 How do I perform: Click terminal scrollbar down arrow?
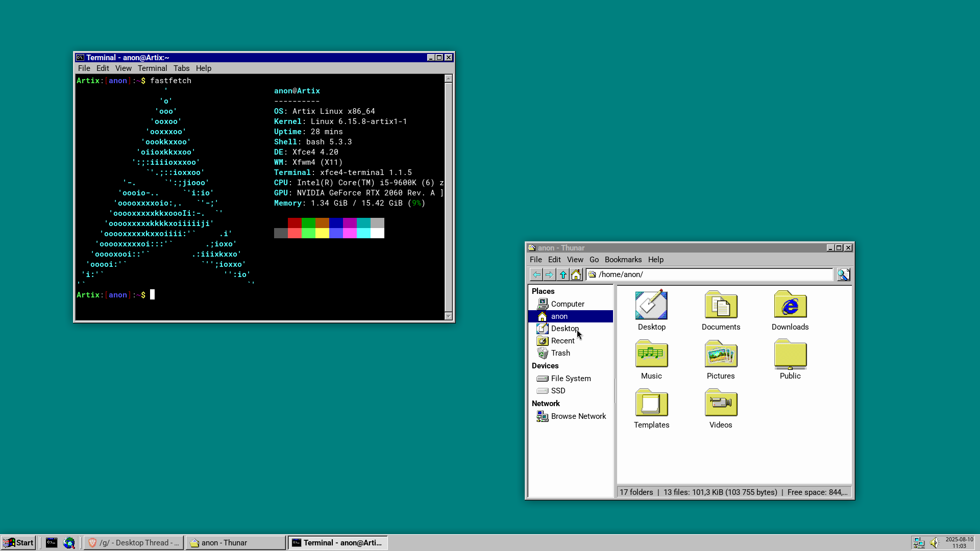pyautogui.click(x=448, y=316)
